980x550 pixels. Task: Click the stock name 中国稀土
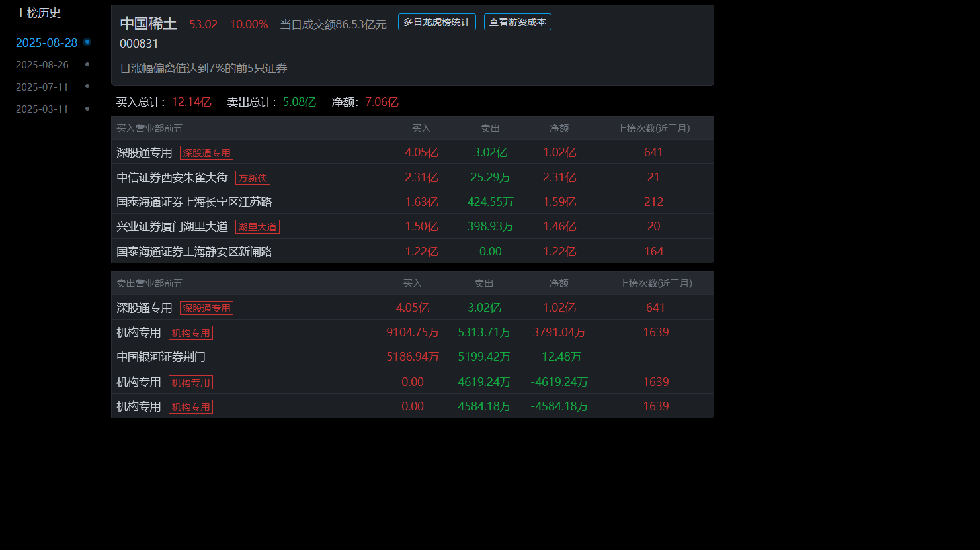(149, 24)
